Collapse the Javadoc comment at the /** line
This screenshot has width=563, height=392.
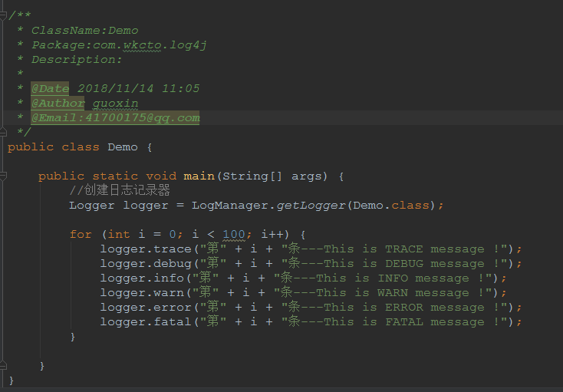(3, 15)
